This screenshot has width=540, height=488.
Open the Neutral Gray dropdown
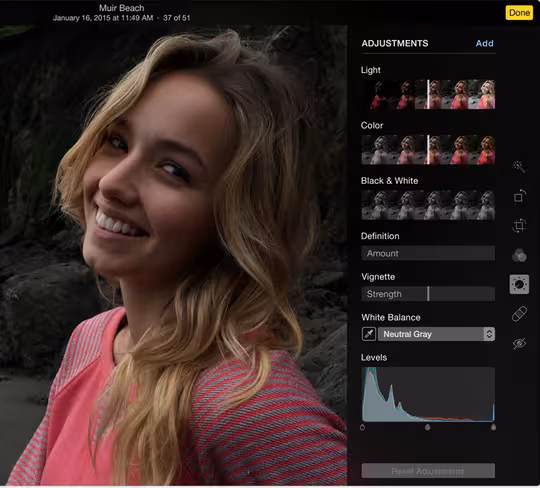(436, 334)
